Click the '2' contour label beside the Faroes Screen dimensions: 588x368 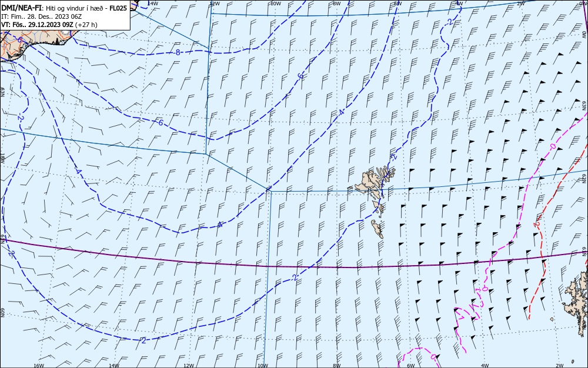pos(393,156)
